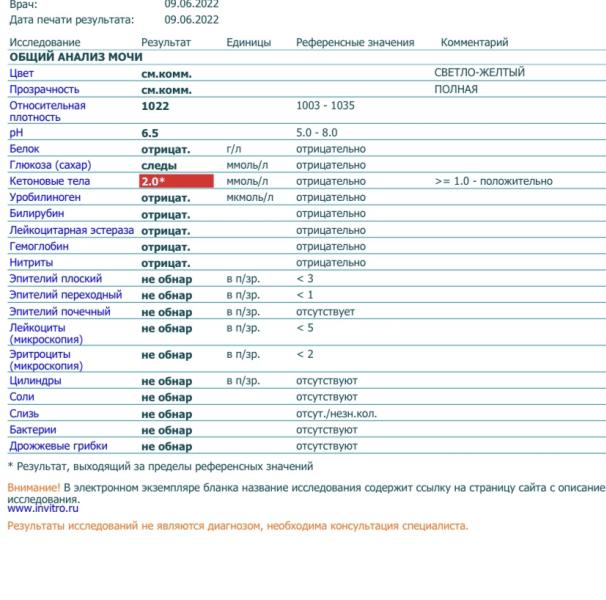Open the Прозрачность test link

pyautogui.click(x=44, y=89)
